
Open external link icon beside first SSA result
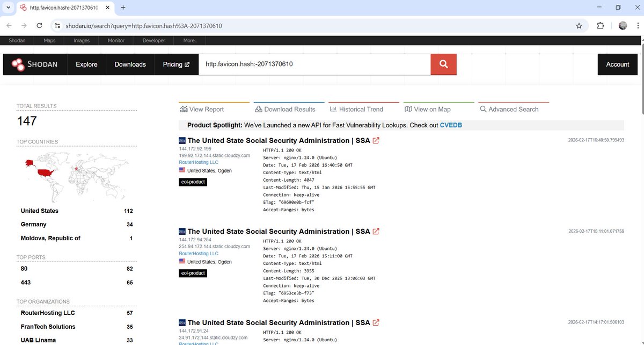coord(376,141)
